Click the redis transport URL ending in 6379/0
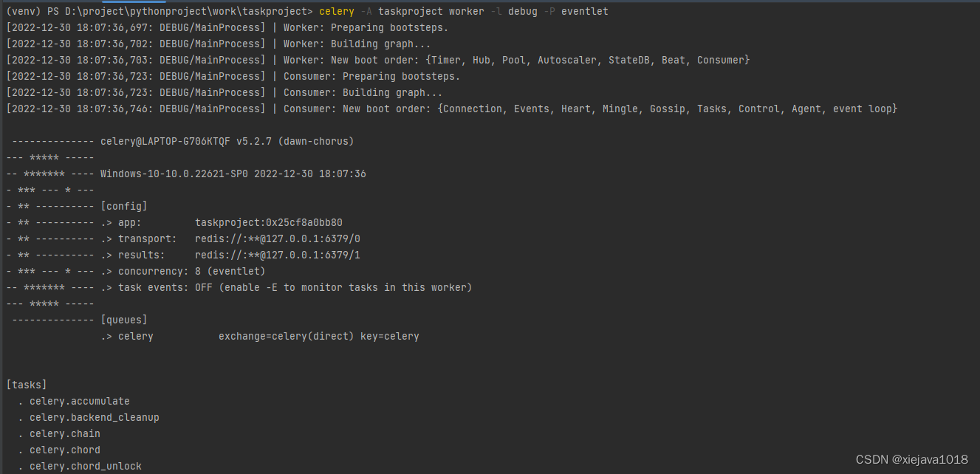This screenshot has width=980, height=474. point(278,238)
